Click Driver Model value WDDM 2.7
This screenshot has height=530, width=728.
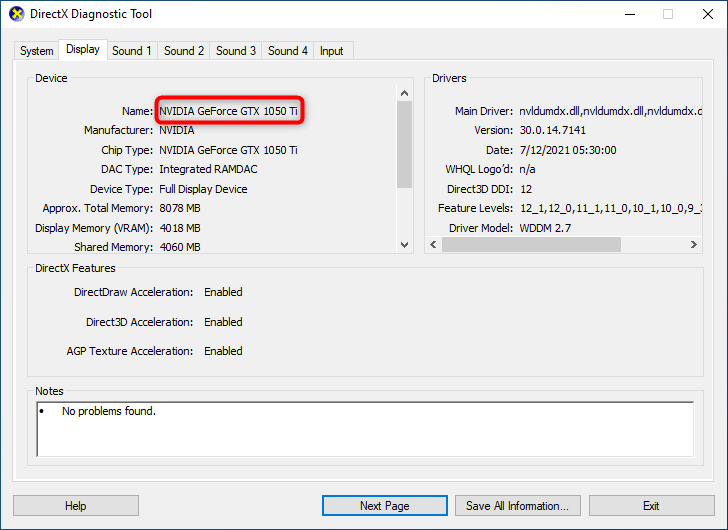click(x=545, y=228)
